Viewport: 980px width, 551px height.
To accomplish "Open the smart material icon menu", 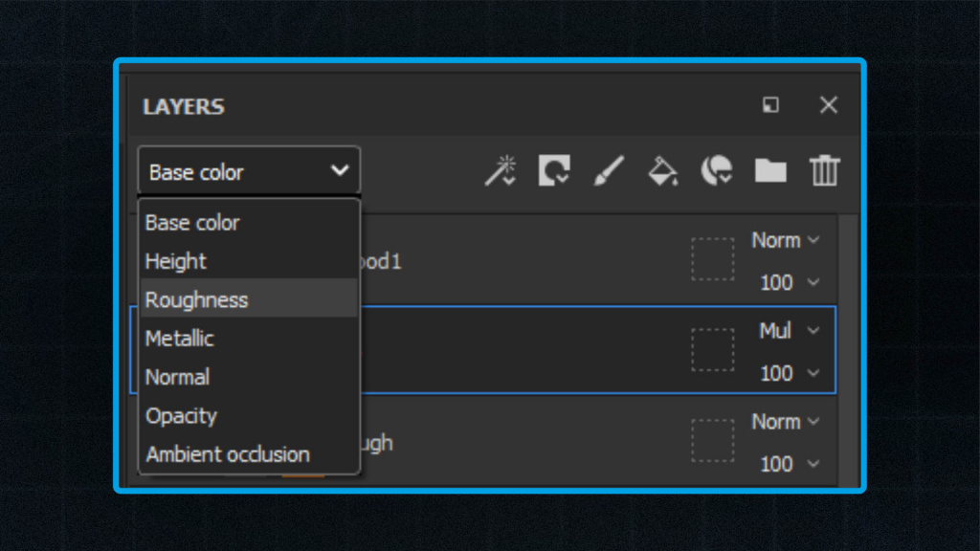I will 716,170.
